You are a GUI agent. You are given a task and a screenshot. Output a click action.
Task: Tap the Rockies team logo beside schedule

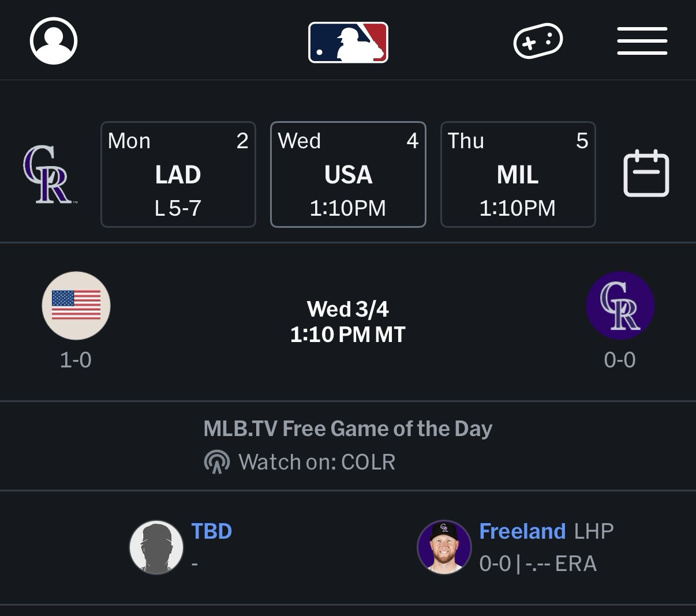tap(48, 175)
